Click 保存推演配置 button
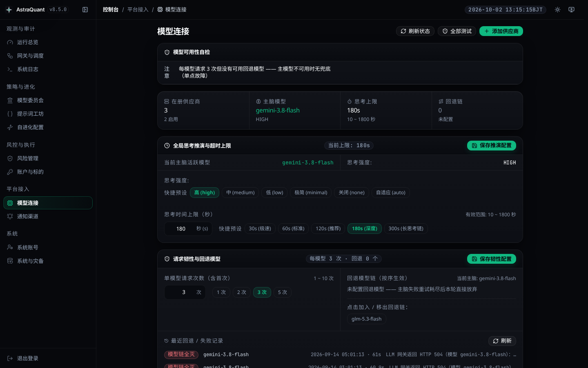 [x=492, y=146]
